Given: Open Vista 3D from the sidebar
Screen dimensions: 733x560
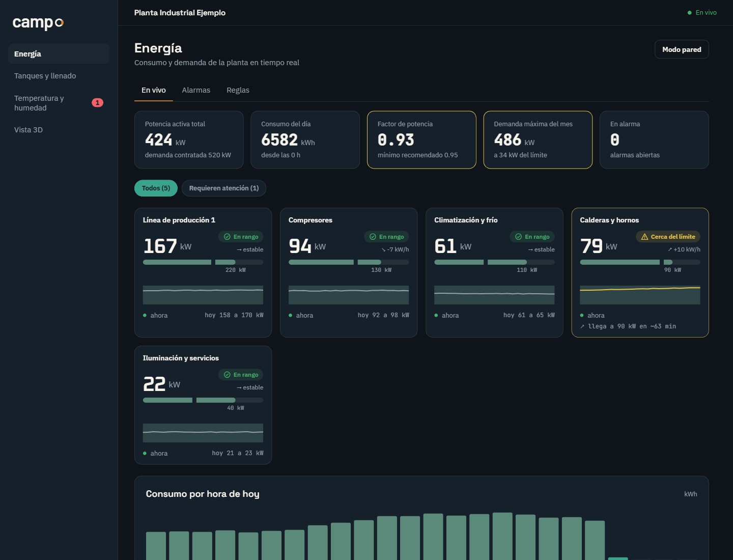Looking at the screenshot, I should 59,130.
